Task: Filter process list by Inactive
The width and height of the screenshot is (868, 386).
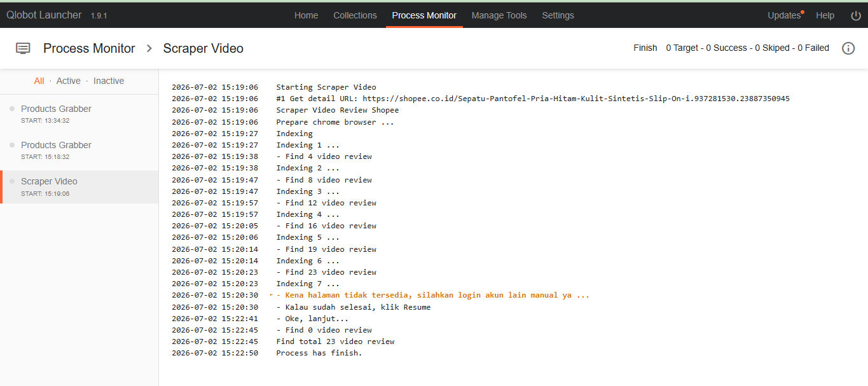Action: [109, 81]
